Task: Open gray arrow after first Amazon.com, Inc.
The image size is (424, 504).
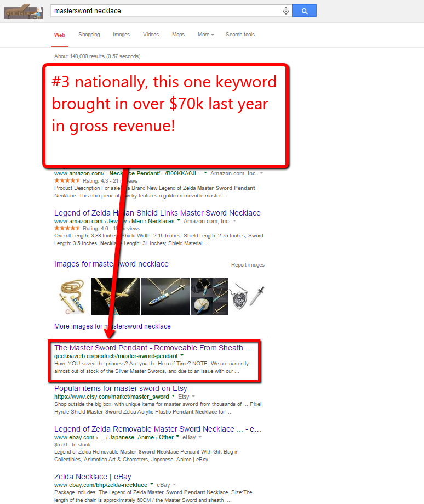Action: click(261, 173)
